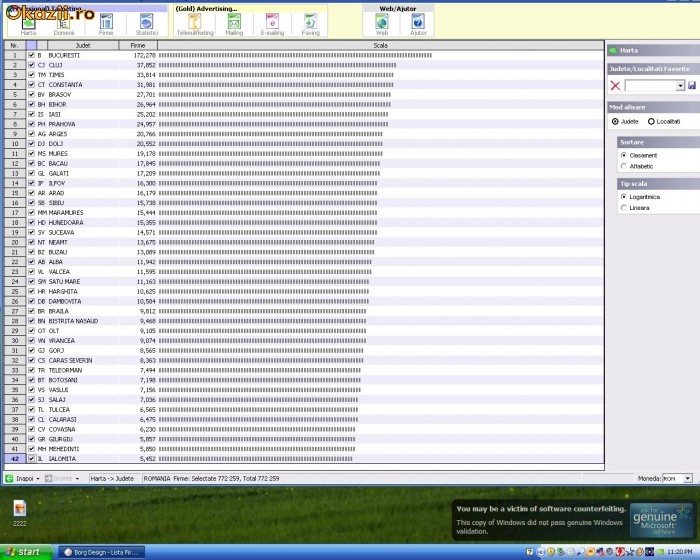
Task: Click the IASI scale bar
Action: click(274, 114)
